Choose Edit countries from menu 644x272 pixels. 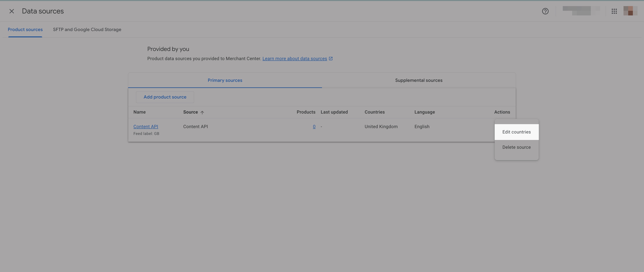pos(516,132)
